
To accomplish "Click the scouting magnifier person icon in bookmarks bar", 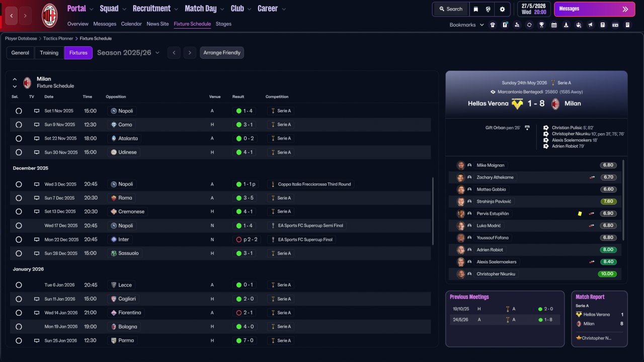I will pos(517,25).
